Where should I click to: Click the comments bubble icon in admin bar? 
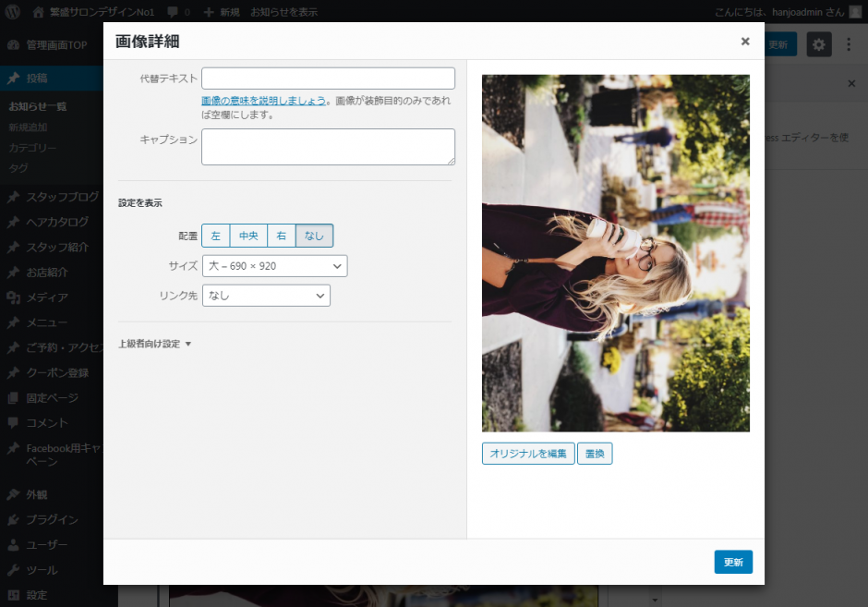tap(172, 12)
